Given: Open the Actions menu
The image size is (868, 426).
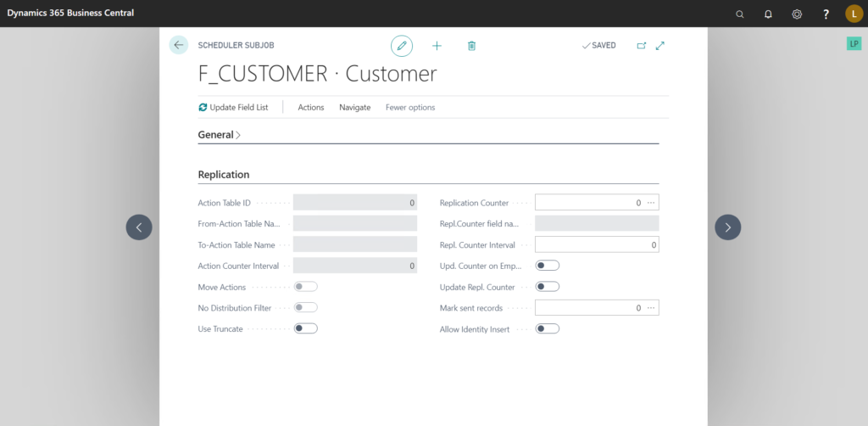Looking at the screenshot, I should [311, 108].
